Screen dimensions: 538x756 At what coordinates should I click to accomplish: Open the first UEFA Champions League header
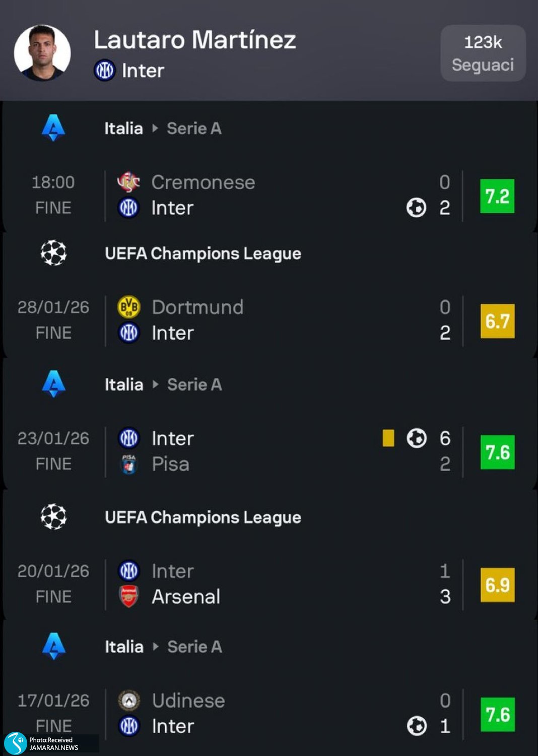coord(203,254)
